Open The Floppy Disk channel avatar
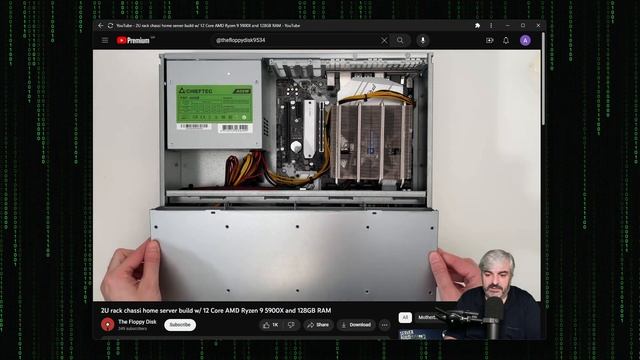This screenshot has width=640, height=360. 108,324
